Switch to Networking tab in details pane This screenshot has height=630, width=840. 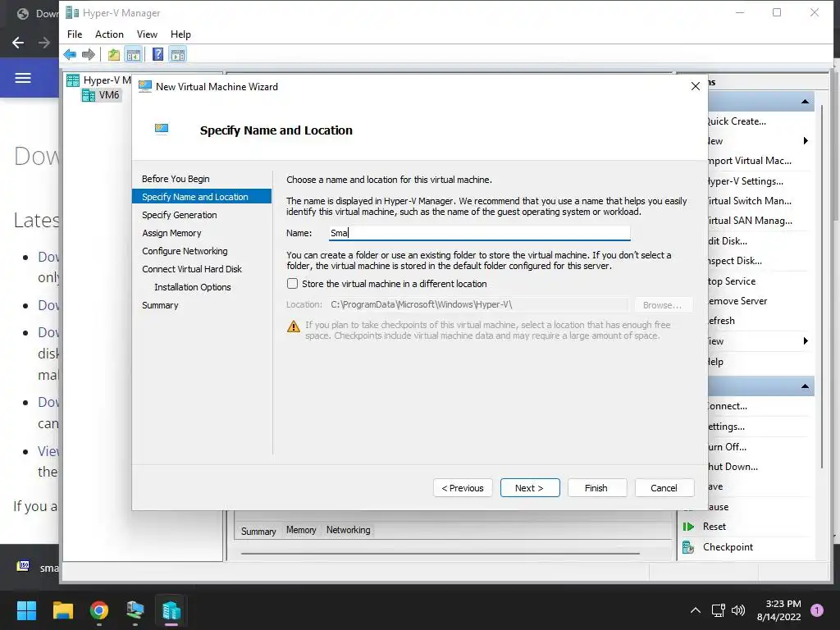click(x=348, y=530)
